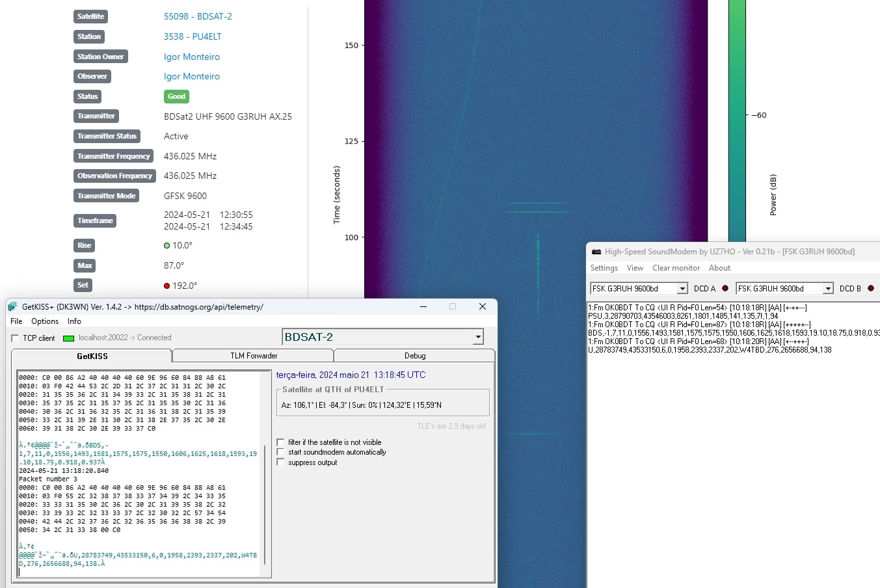Open the Options menu in GetKISS+

point(45,321)
